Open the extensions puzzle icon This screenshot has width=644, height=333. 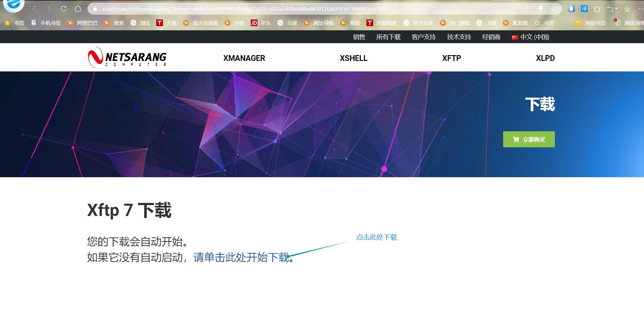[x=597, y=9]
